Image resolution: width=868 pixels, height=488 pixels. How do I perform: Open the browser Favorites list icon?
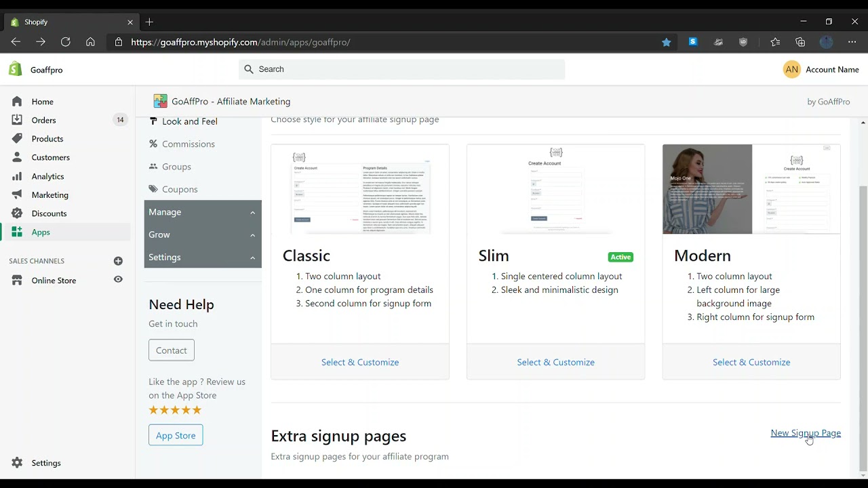click(x=775, y=42)
